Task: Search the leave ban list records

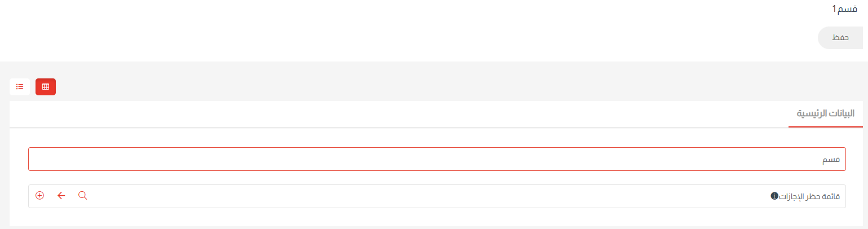Action: (83, 196)
